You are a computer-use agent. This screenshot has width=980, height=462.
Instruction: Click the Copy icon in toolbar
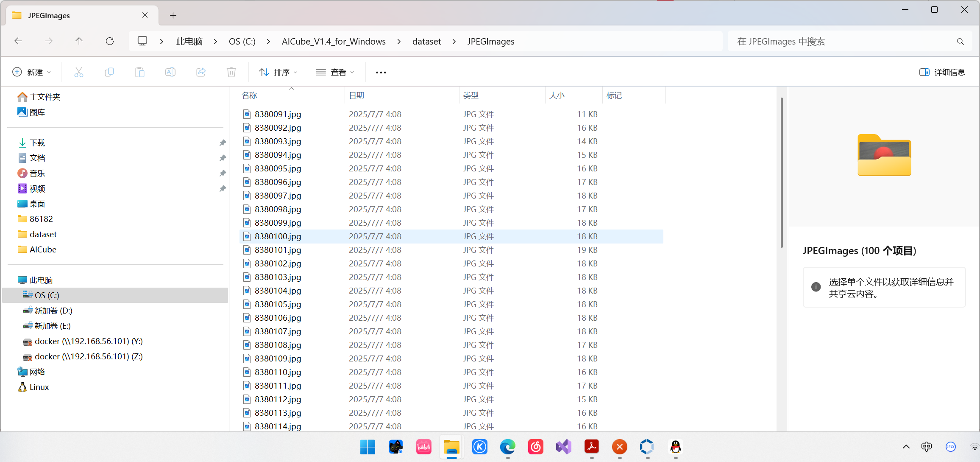pos(109,72)
